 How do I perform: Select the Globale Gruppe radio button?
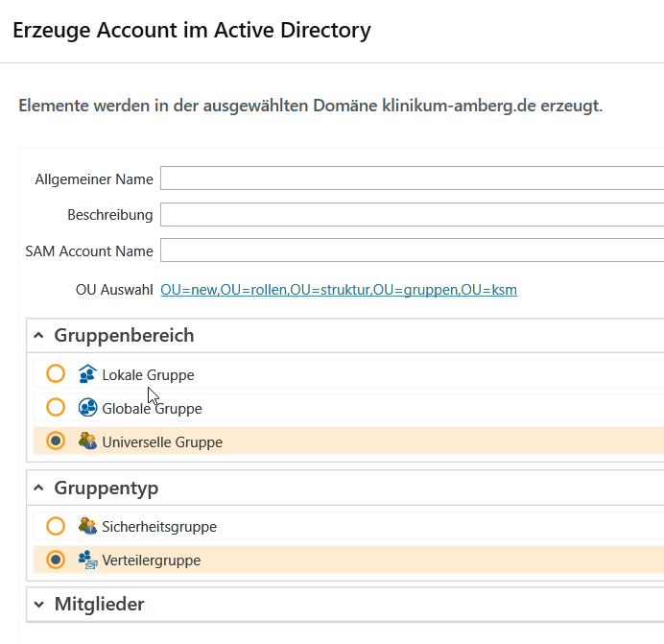pyautogui.click(x=56, y=408)
